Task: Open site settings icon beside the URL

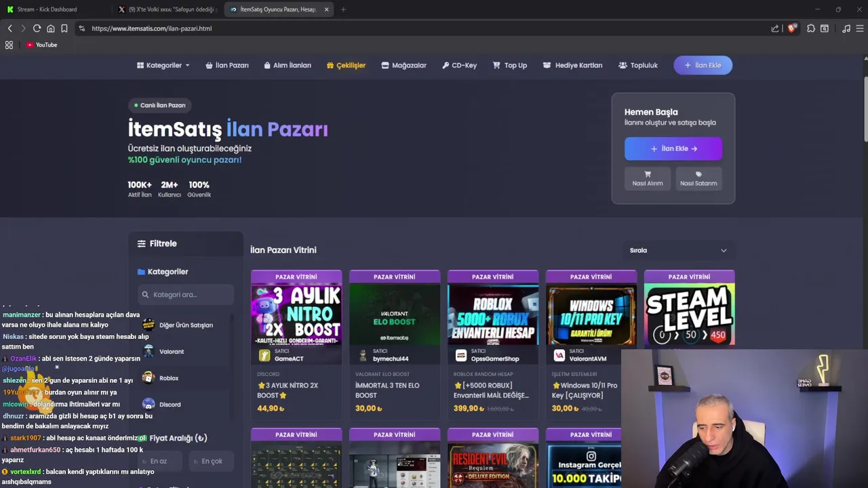Action: [81, 28]
